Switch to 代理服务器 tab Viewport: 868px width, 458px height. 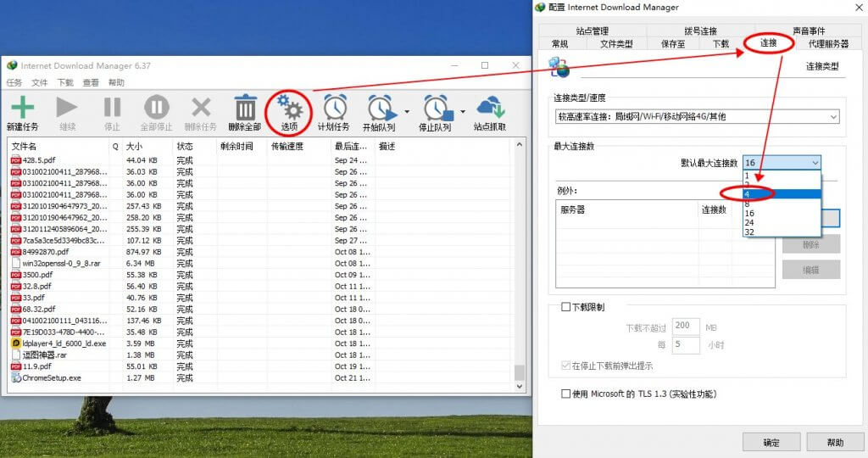tap(828, 44)
